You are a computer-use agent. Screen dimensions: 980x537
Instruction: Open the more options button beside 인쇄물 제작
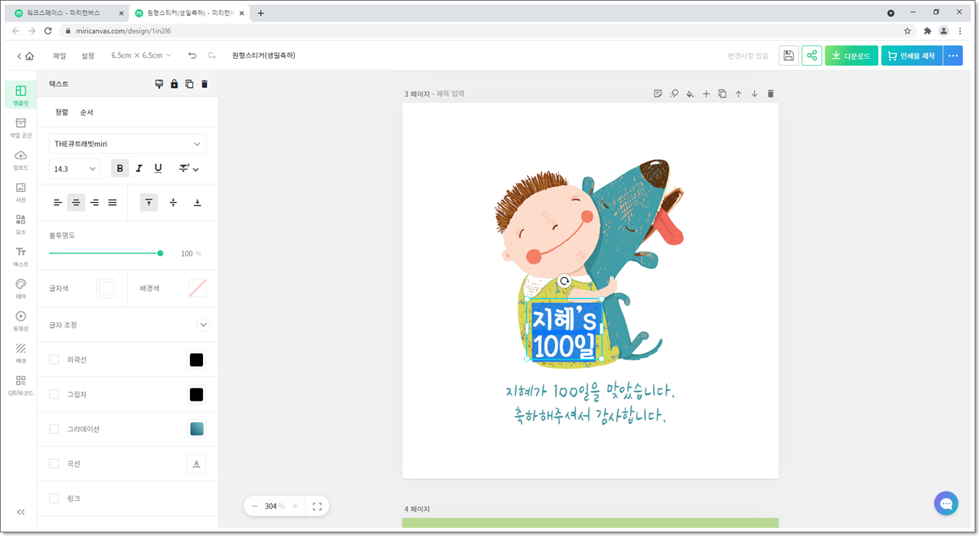[x=953, y=56]
